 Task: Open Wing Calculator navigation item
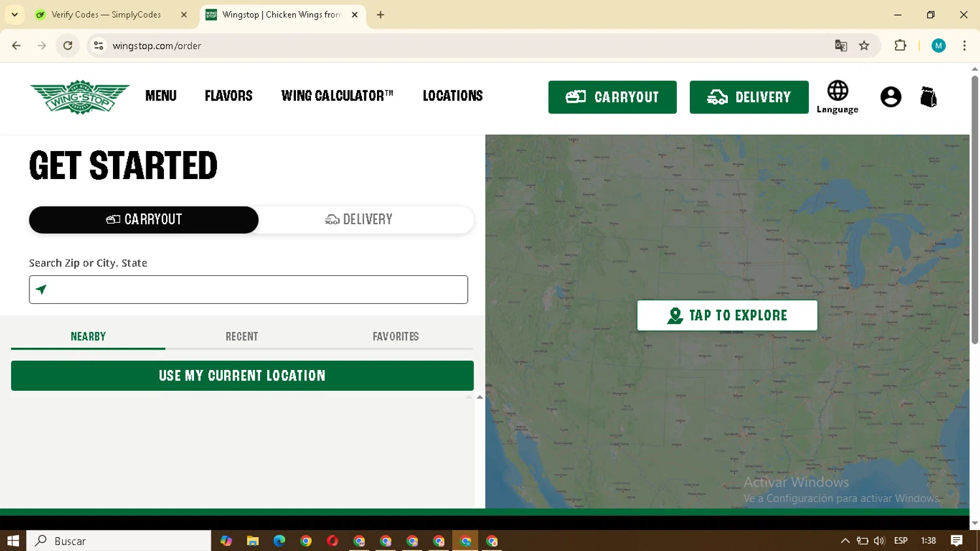pos(337,96)
